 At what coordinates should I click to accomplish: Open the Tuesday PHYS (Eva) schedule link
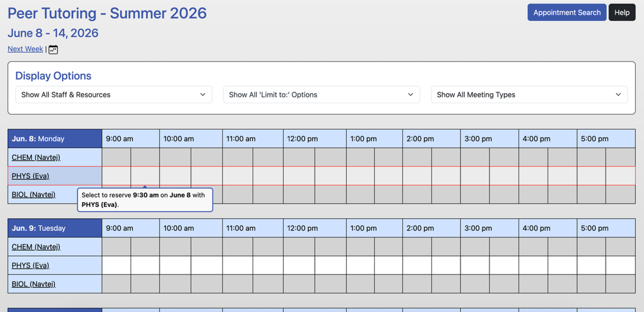point(31,265)
